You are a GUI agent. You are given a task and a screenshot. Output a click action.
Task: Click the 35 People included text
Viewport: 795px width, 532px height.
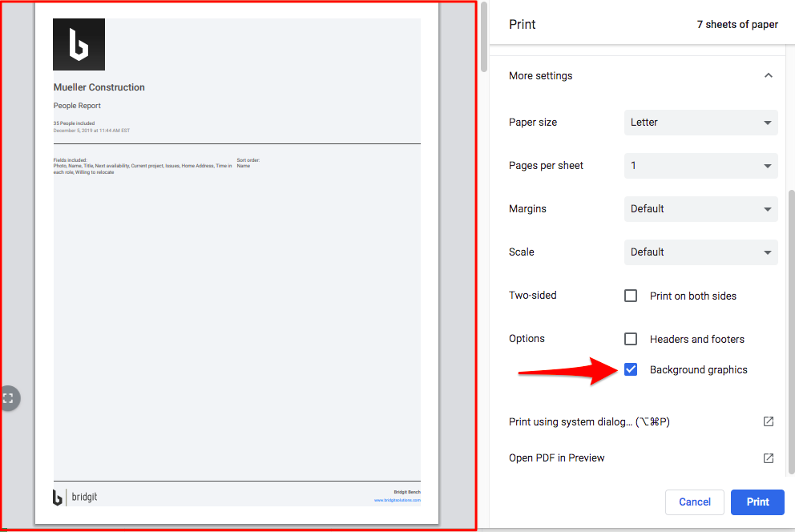click(74, 123)
